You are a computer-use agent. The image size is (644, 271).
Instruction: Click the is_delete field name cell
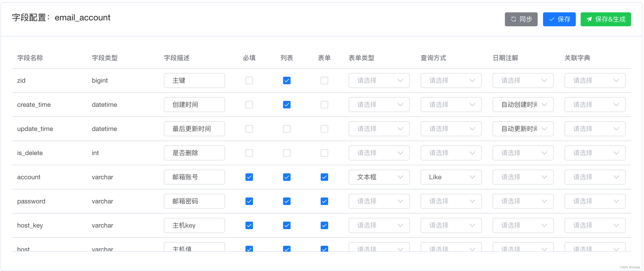(30, 153)
